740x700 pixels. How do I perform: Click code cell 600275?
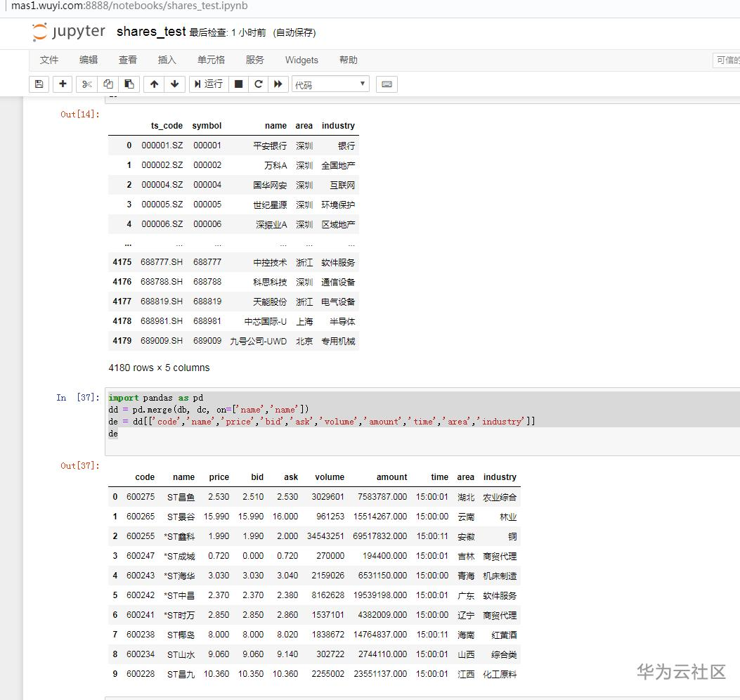click(140, 497)
